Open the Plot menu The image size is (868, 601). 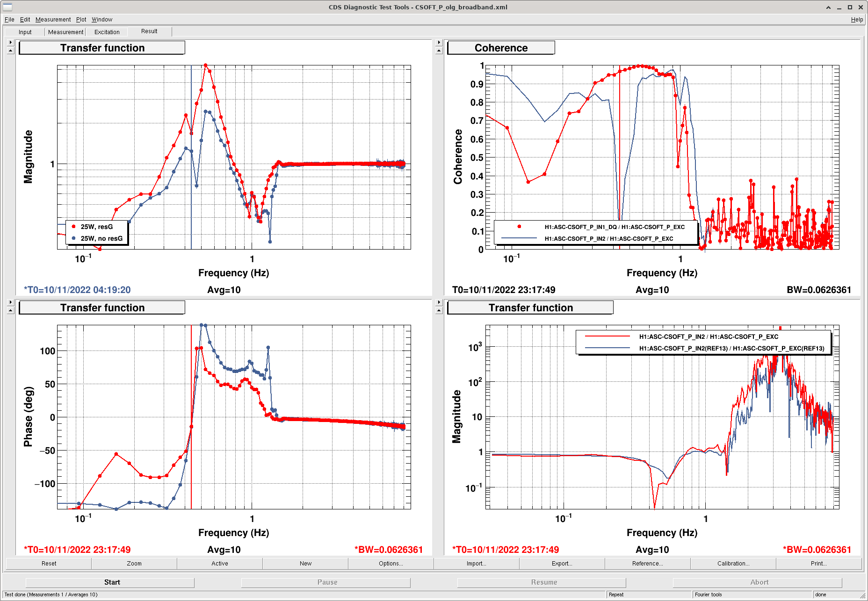(x=81, y=20)
